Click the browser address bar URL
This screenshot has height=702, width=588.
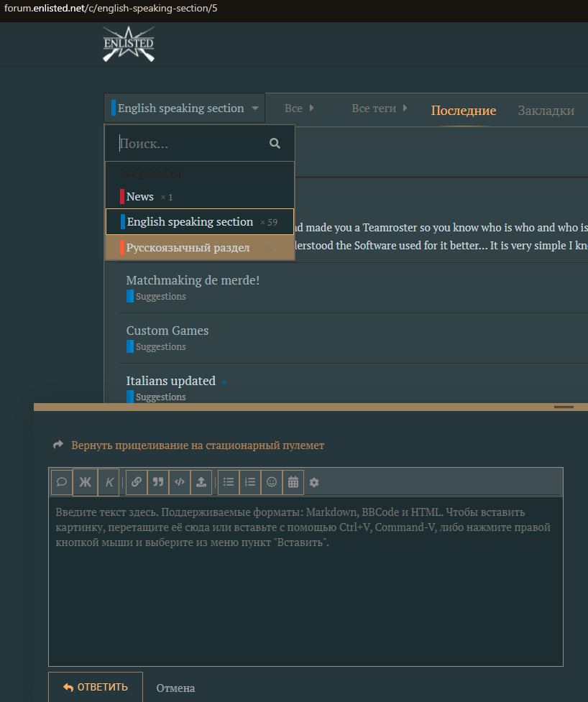point(111,8)
